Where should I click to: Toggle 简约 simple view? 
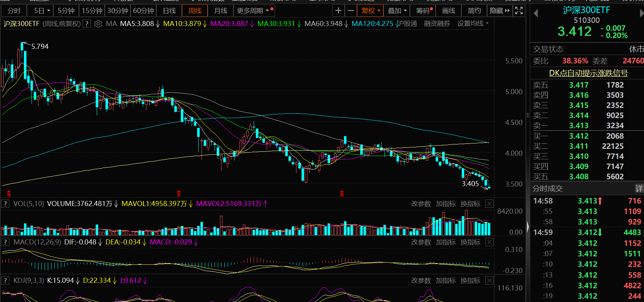coord(474,11)
